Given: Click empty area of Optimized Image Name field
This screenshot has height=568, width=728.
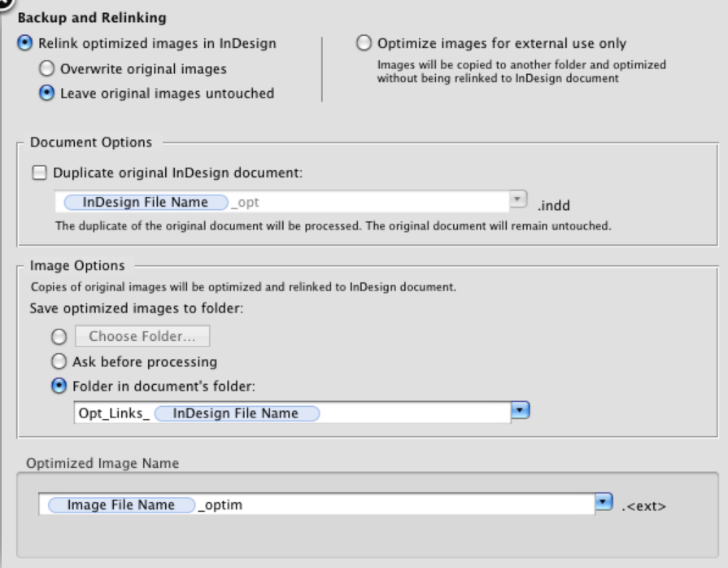Looking at the screenshot, I should pos(407,505).
